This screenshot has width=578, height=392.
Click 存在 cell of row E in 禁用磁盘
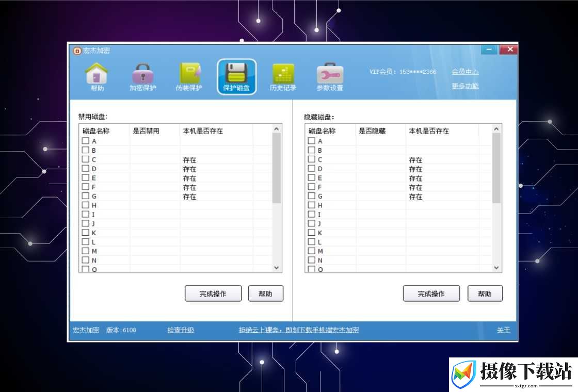point(189,178)
